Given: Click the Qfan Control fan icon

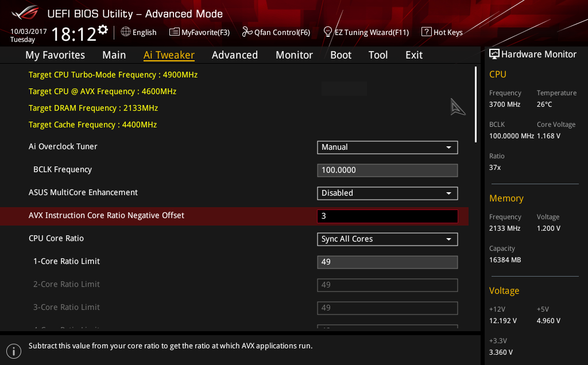Looking at the screenshot, I should tap(247, 32).
